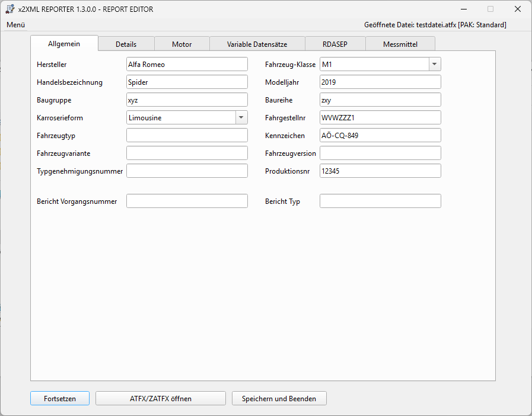Click the x2XML Reporter app icon in title bar
This screenshot has width=532, height=416.
10,9
